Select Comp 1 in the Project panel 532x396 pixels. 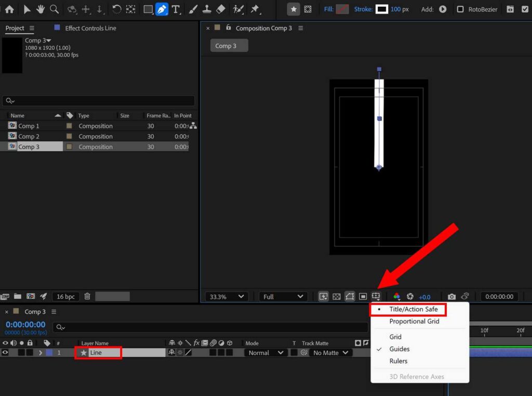click(29, 126)
